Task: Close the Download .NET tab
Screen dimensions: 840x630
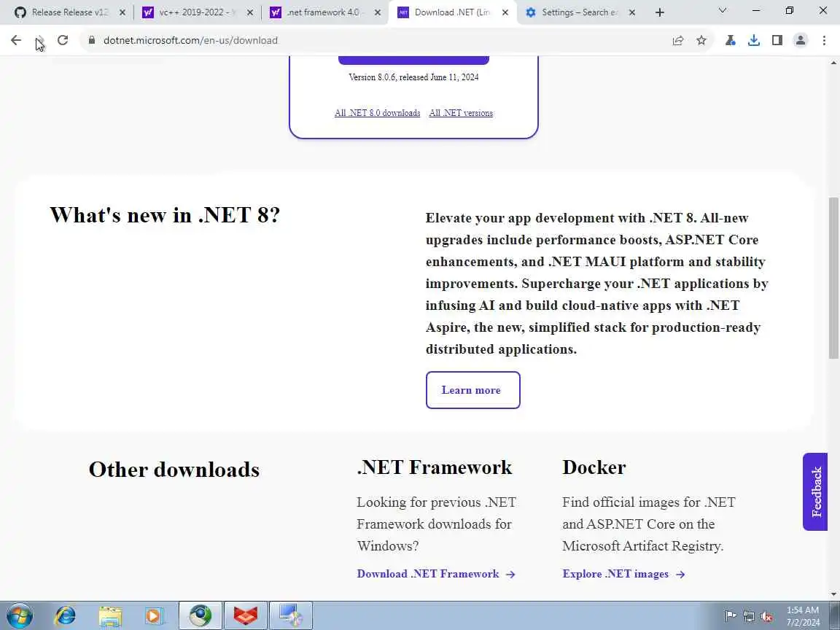Action: [505, 12]
